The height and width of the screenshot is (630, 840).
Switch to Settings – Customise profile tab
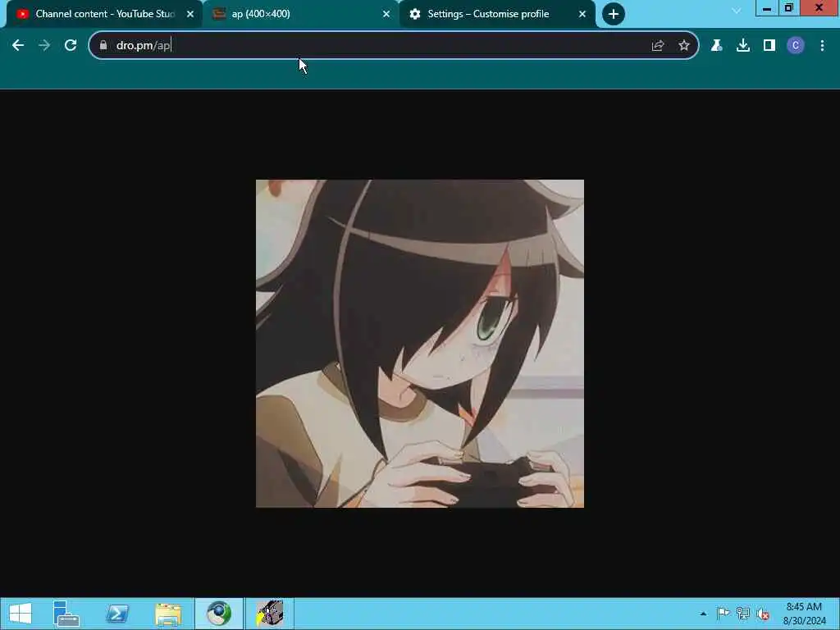pos(497,14)
